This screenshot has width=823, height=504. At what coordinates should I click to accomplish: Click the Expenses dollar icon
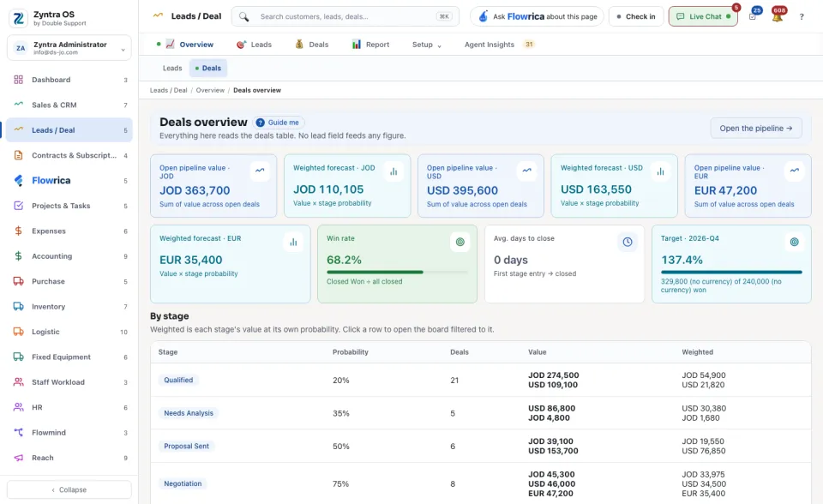pyautogui.click(x=18, y=231)
